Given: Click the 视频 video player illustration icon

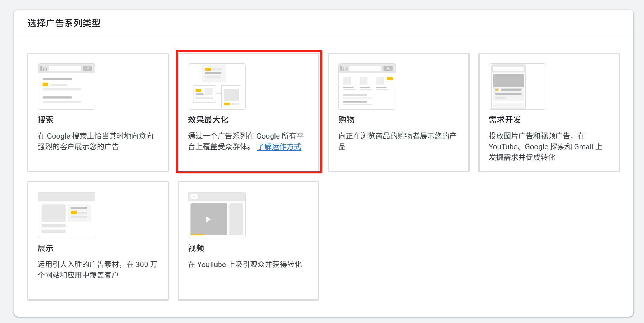Looking at the screenshot, I should [216, 214].
